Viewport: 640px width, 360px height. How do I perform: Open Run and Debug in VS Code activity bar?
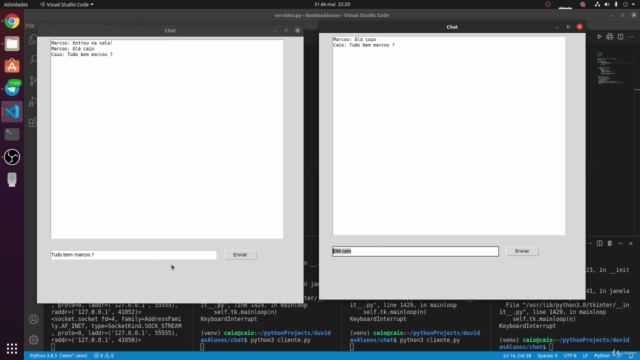click(33, 101)
